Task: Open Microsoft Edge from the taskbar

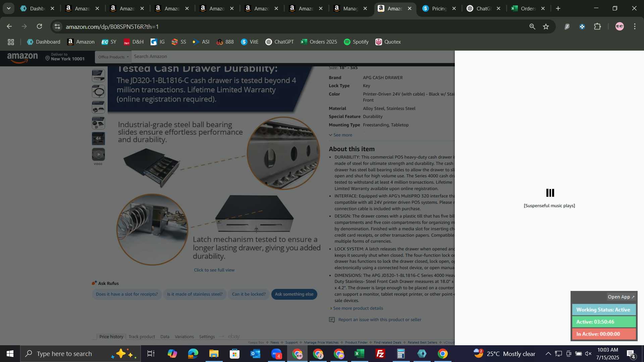Action: point(193,354)
